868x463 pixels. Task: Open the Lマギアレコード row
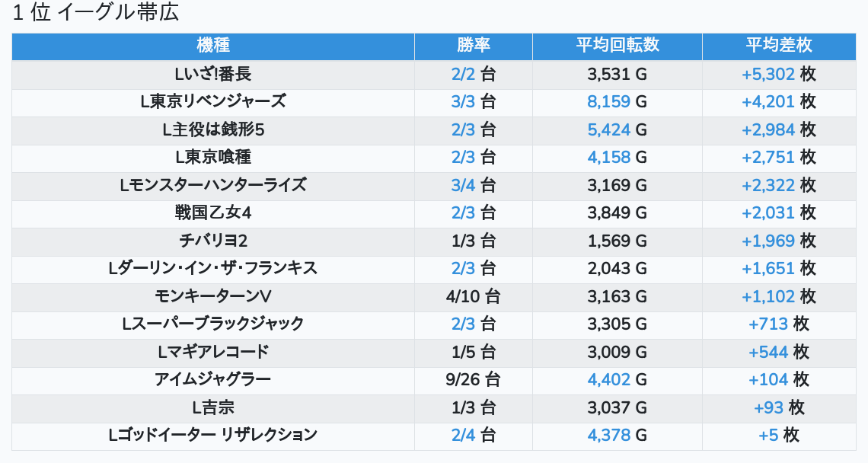[x=213, y=352]
